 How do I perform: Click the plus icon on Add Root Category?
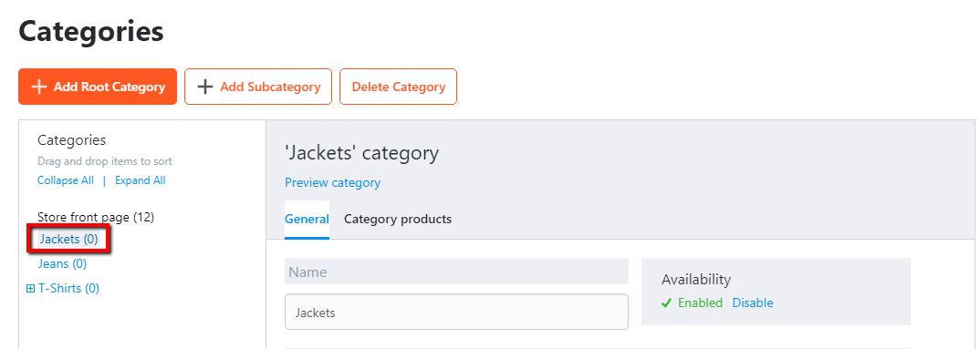(38, 87)
